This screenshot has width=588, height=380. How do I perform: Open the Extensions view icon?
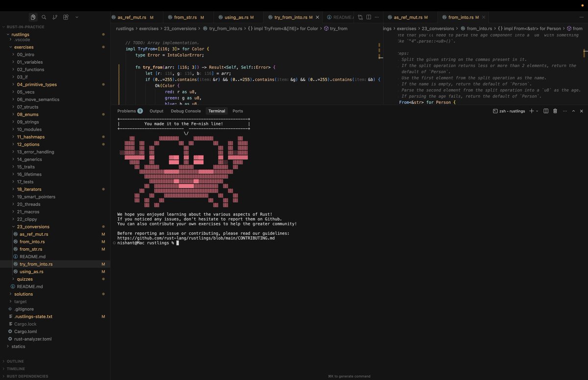point(65,17)
